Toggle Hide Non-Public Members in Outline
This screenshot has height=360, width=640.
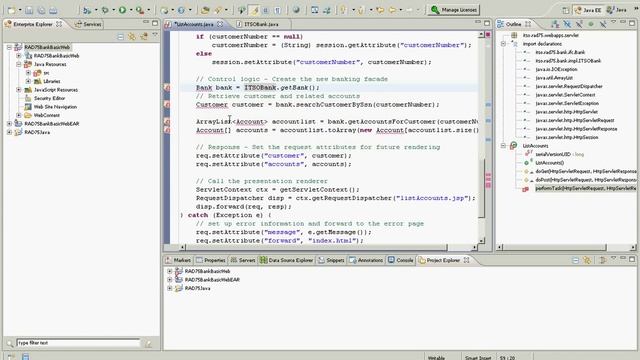click(x=591, y=24)
